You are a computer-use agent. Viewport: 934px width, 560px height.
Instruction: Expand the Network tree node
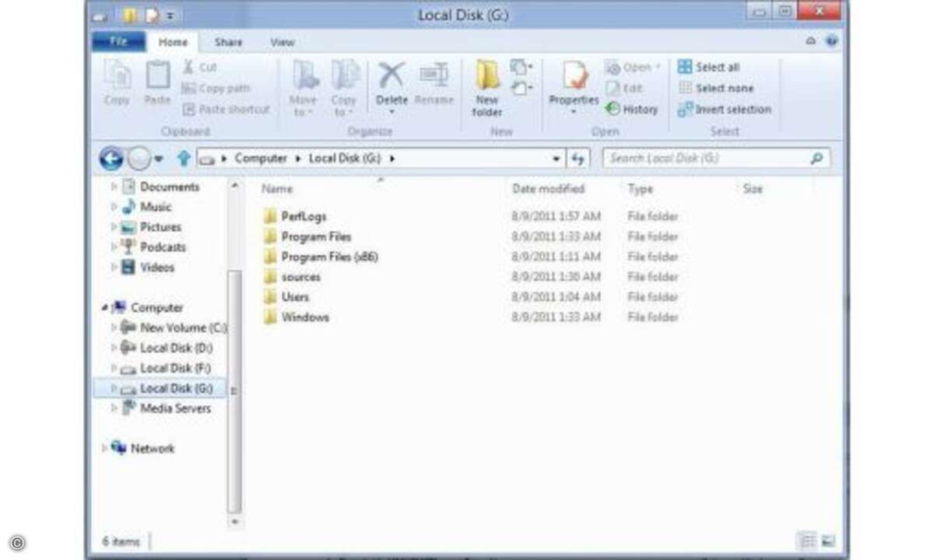(x=105, y=449)
